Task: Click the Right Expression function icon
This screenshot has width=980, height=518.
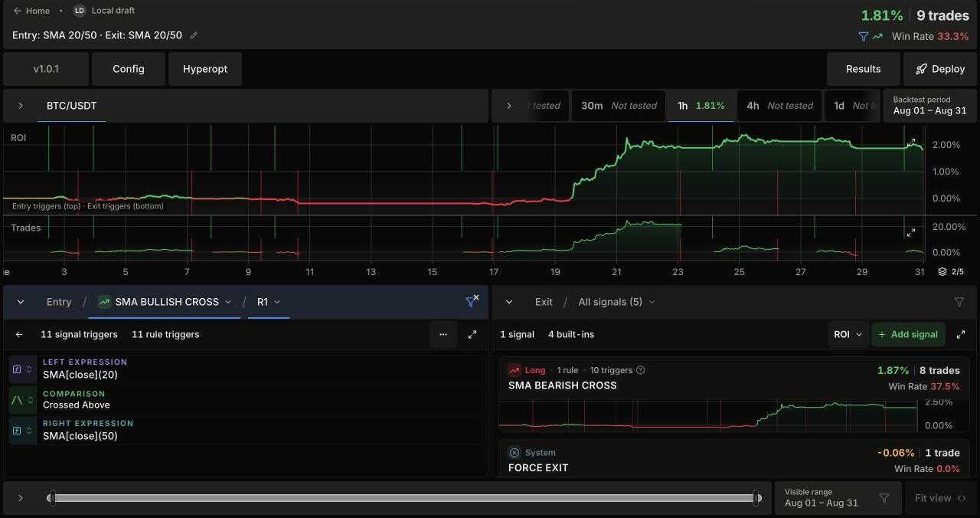Action: 18,431
